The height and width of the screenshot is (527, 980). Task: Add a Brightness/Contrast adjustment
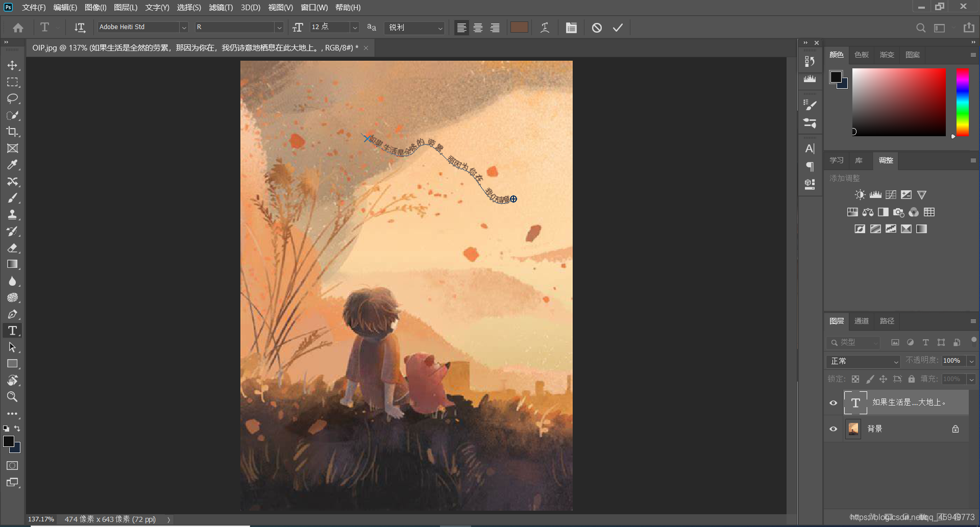(860, 195)
